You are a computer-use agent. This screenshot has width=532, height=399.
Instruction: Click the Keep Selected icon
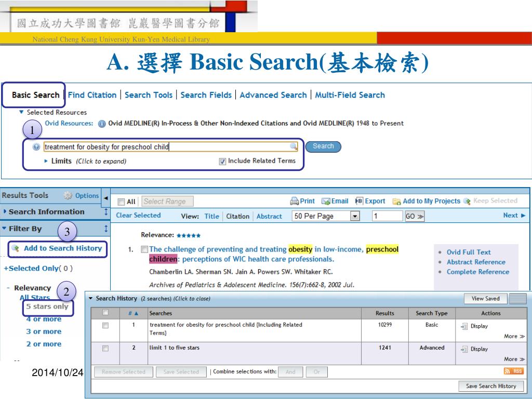pos(467,202)
